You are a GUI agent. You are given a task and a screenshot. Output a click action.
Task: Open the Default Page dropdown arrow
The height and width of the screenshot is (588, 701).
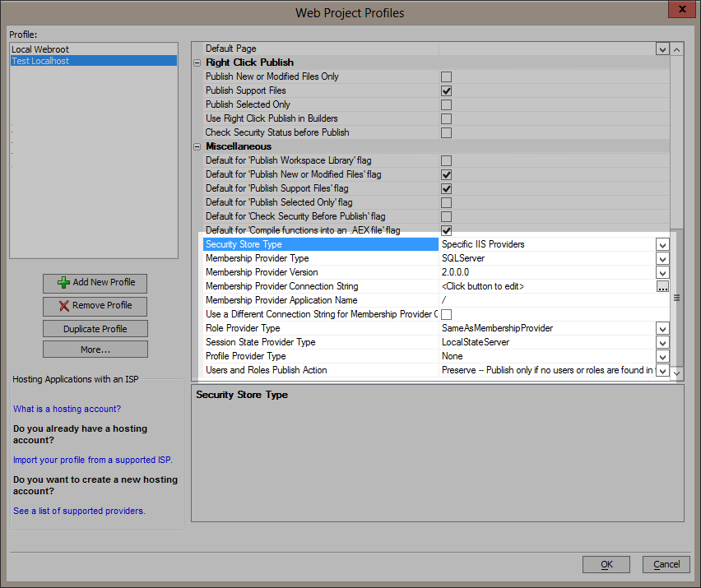click(x=662, y=49)
